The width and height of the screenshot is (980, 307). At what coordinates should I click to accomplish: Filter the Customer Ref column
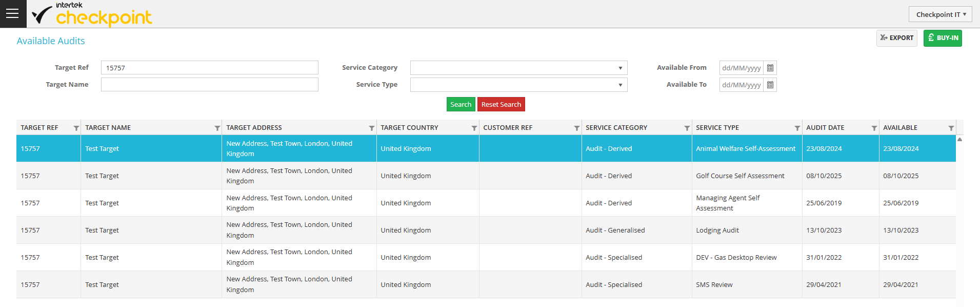coord(576,128)
